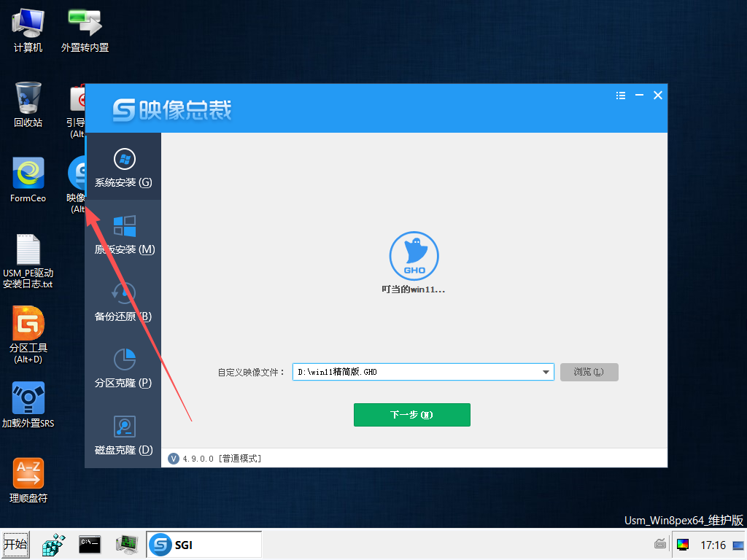Select the 叮当的win11 image entry
This screenshot has width=747, height=560.
[x=414, y=289]
